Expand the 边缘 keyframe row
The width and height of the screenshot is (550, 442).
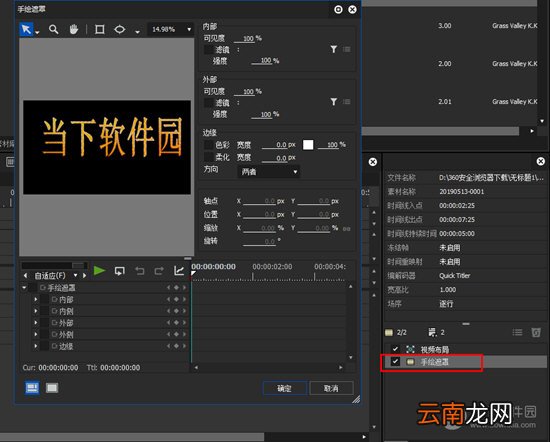(35, 346)
